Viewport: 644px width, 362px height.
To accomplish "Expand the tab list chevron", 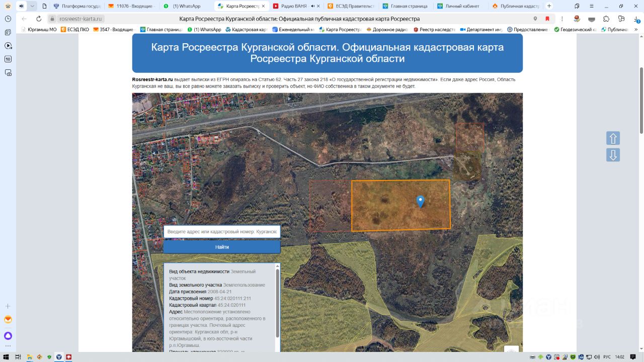I will [32, 6].
